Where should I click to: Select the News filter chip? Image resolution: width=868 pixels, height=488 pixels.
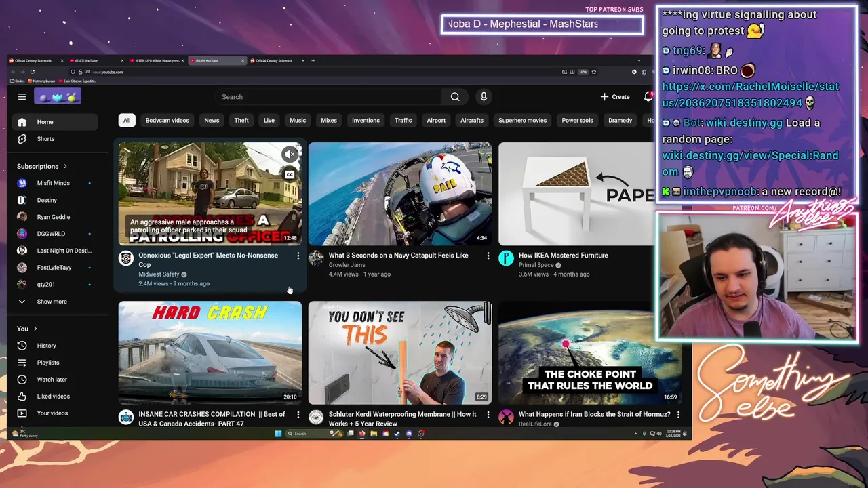(x=212, y=120)
